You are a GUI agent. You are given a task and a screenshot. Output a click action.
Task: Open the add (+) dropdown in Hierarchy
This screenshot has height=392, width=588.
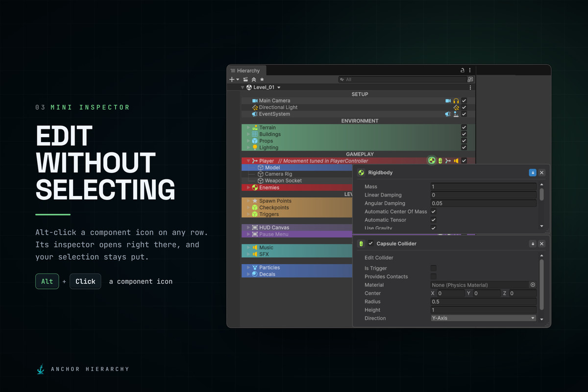[x=234, y=79]
